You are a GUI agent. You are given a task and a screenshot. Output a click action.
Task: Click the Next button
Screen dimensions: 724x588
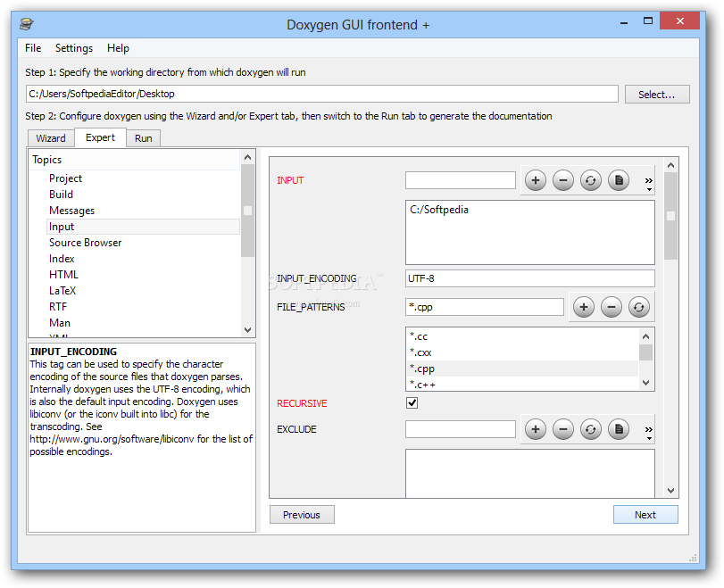point(645,515)
